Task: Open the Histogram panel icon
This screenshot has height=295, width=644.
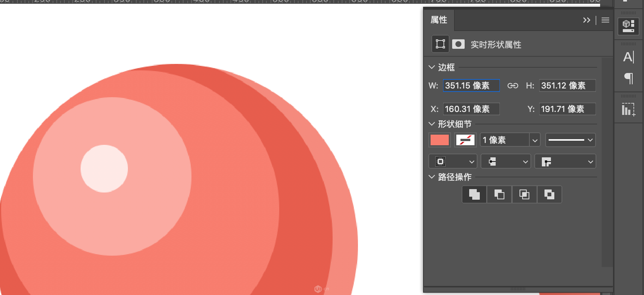Action: pos(628,109)
